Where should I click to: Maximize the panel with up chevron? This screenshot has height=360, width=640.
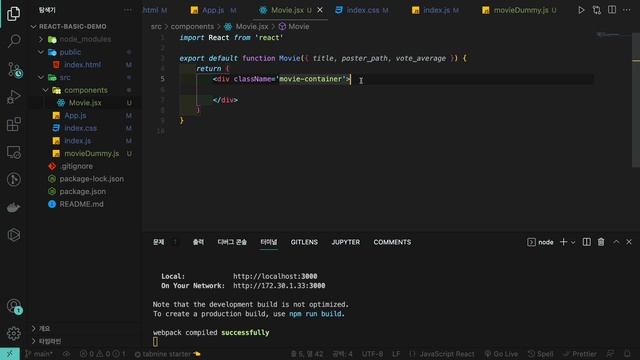(x=616, y=242)
